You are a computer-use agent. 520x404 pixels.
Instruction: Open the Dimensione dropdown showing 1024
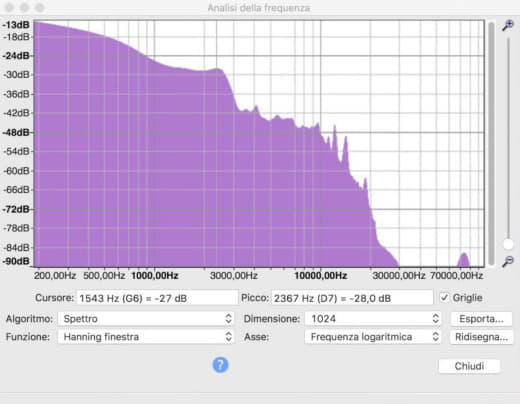[373, 319]
